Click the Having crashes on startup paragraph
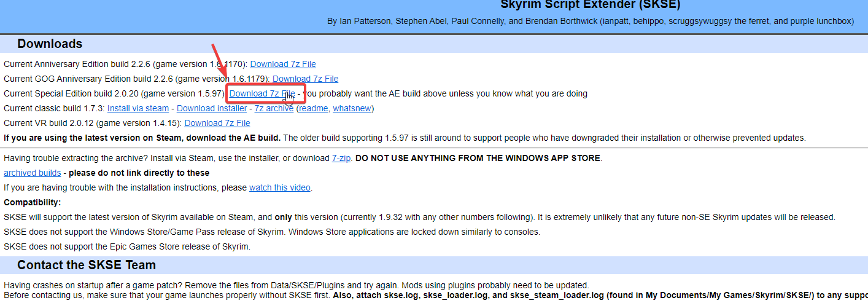 296,285
